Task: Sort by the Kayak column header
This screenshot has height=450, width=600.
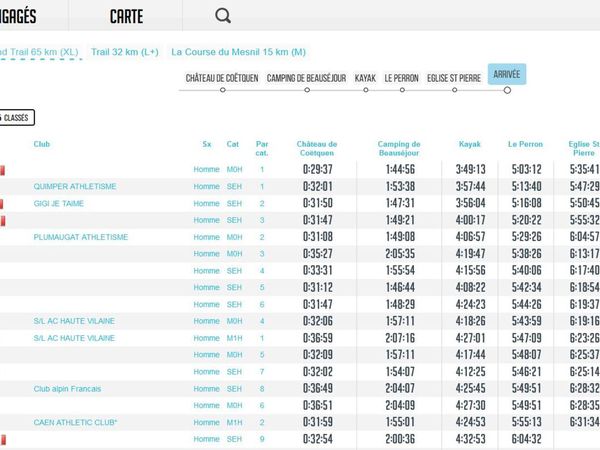Action: click(469, 144)
